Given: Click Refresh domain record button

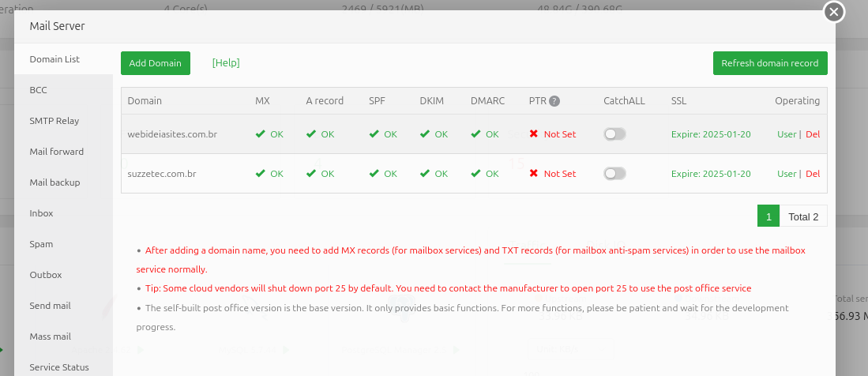Looking at the screenshot, I should (769, 63).
